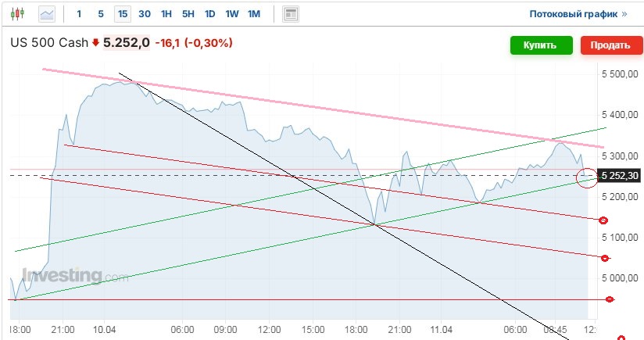Switch to candlestick chart type

click(18, 14)
